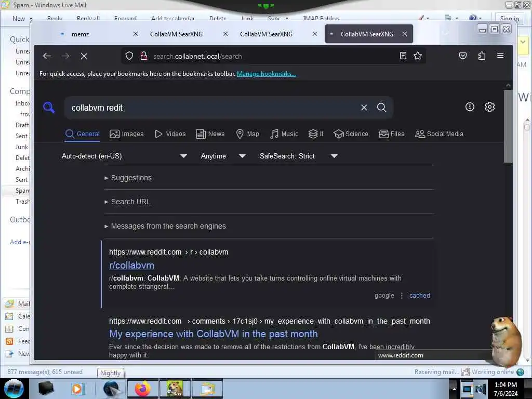Open the Anytime time range dropdown
The height and width of the screenshot is (399, 532).
pos(223,156)
